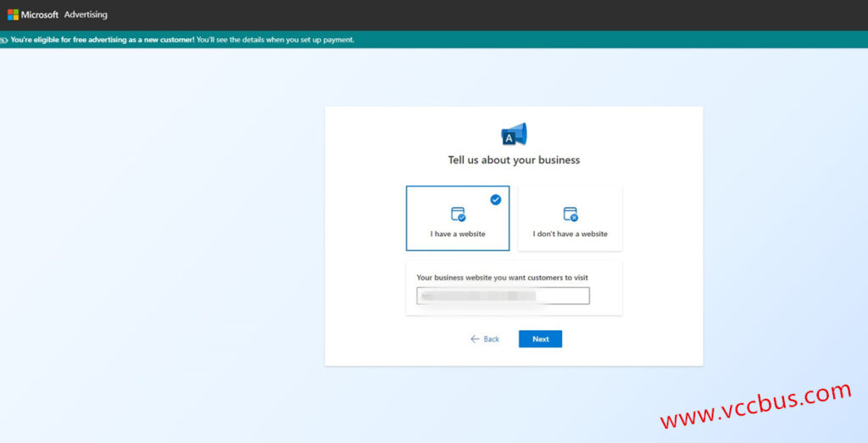Click the "Microsoft" wordmark in header

[x=40, y=14]
